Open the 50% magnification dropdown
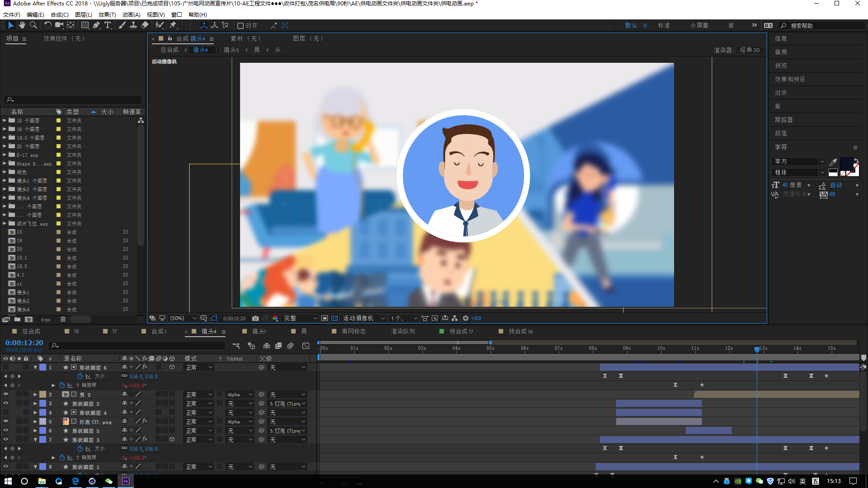 coord(183,319)
